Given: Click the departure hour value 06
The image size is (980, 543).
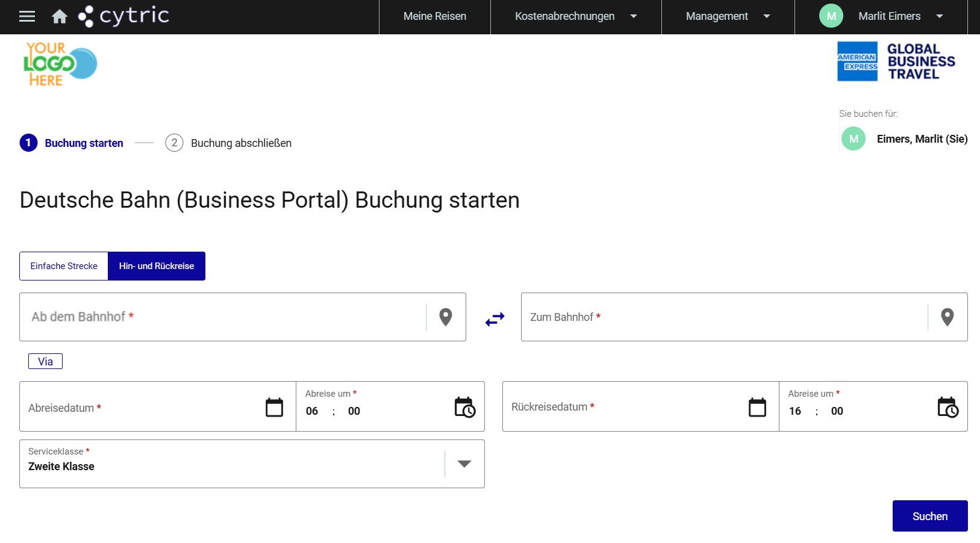Looking at the screenshot, I should tap(312, 411).
